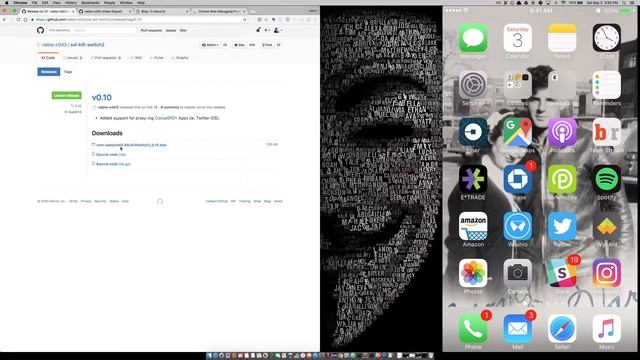Download Source code (tar.gz)

pos(113,164)
